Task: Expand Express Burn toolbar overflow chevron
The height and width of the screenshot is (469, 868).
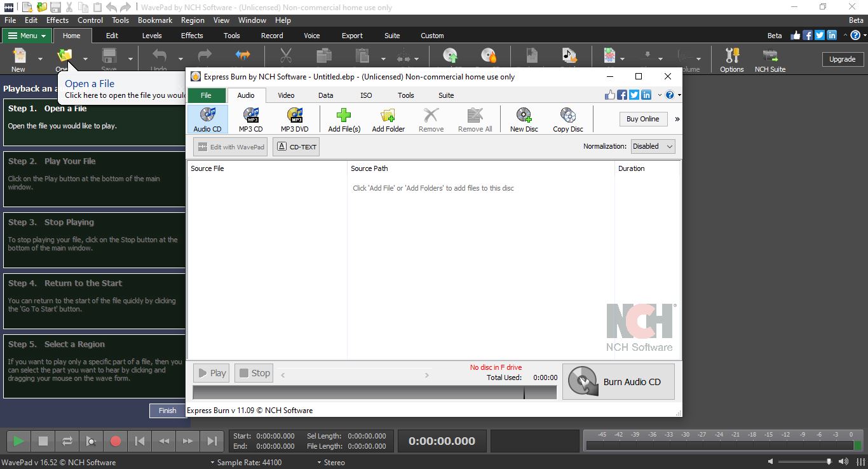Action: point(677,119)
